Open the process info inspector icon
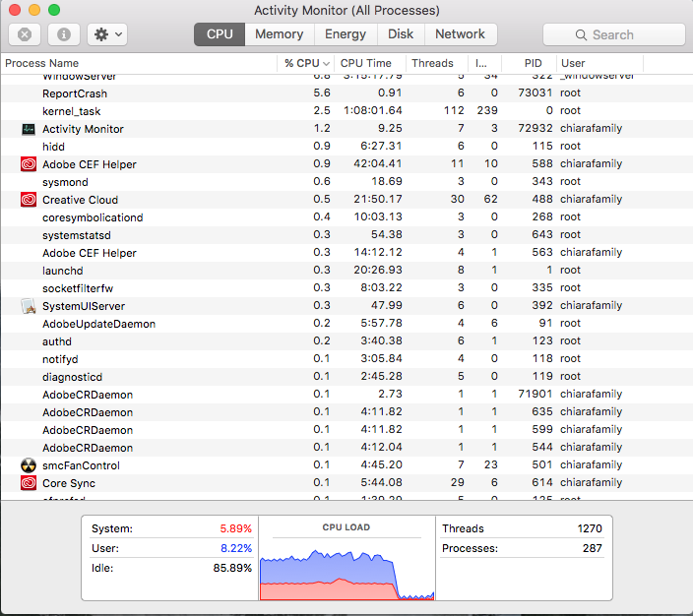This screenshot has height=616, width=693. (x=64, y=34)
